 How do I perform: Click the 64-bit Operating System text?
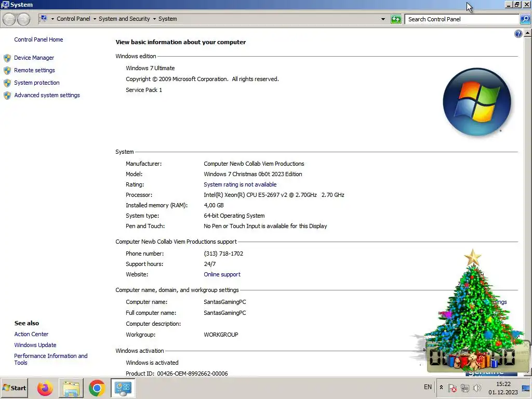pyautogui.click(x=234, y=216)
